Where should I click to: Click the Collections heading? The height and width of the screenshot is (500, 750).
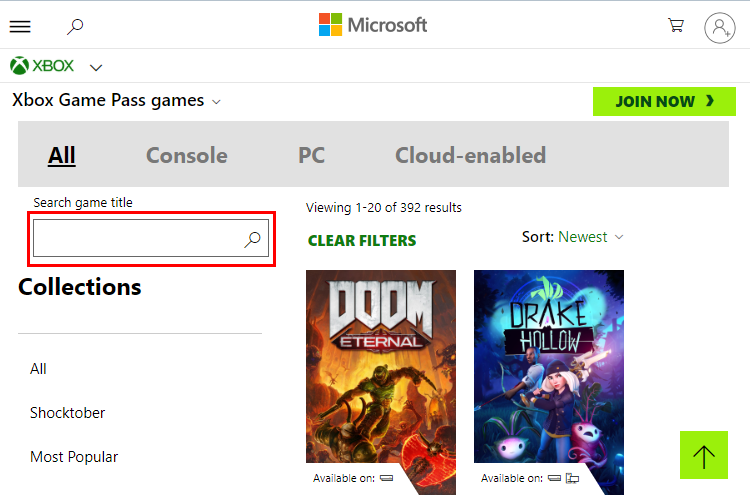79,287
